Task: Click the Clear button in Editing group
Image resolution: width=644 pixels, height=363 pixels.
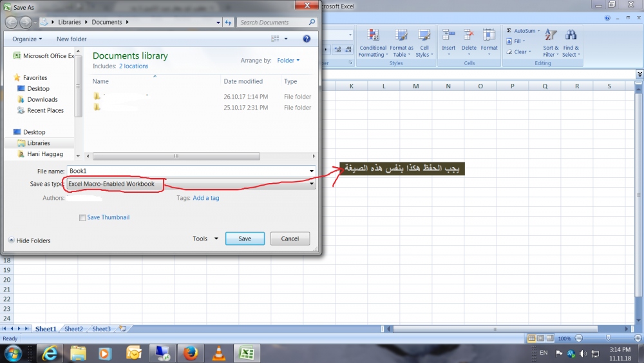Action: pyautogui.click(x=518, y=52)
